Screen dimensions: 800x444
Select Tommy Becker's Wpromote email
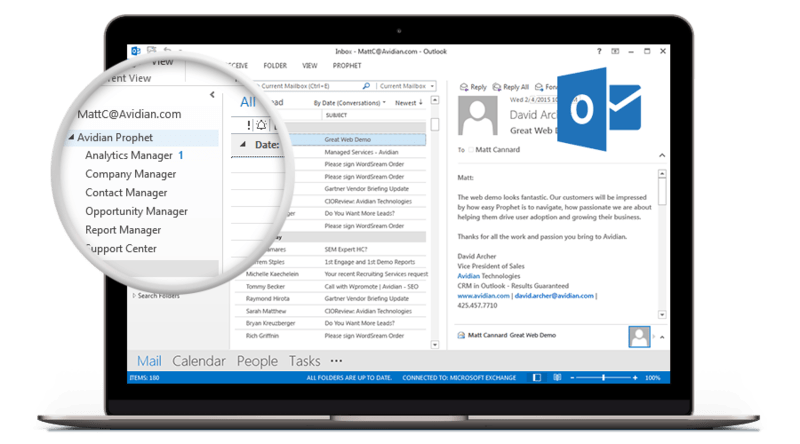tap(330, 287)
